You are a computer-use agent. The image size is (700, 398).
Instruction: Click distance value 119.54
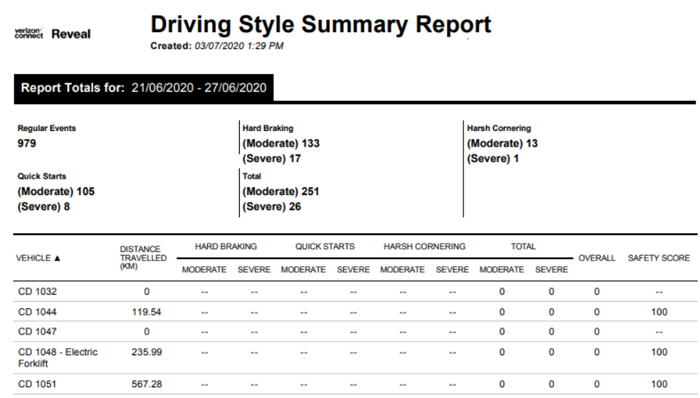(146, 312)
